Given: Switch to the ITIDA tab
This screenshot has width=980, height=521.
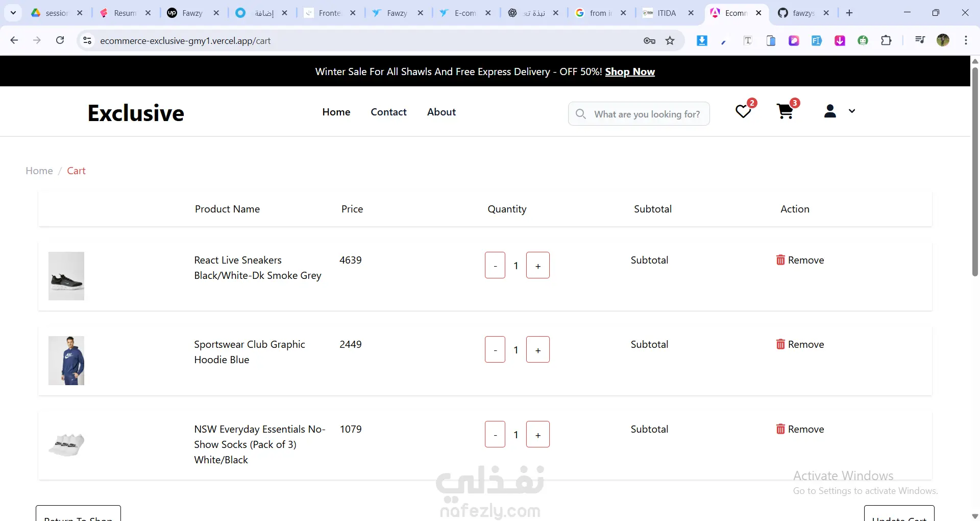Looking at the screenshot, I should click(x=666, y=13).
